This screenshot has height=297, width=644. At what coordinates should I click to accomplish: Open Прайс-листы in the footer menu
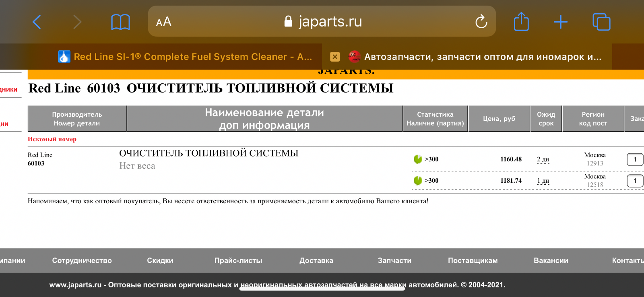(238, 260)
